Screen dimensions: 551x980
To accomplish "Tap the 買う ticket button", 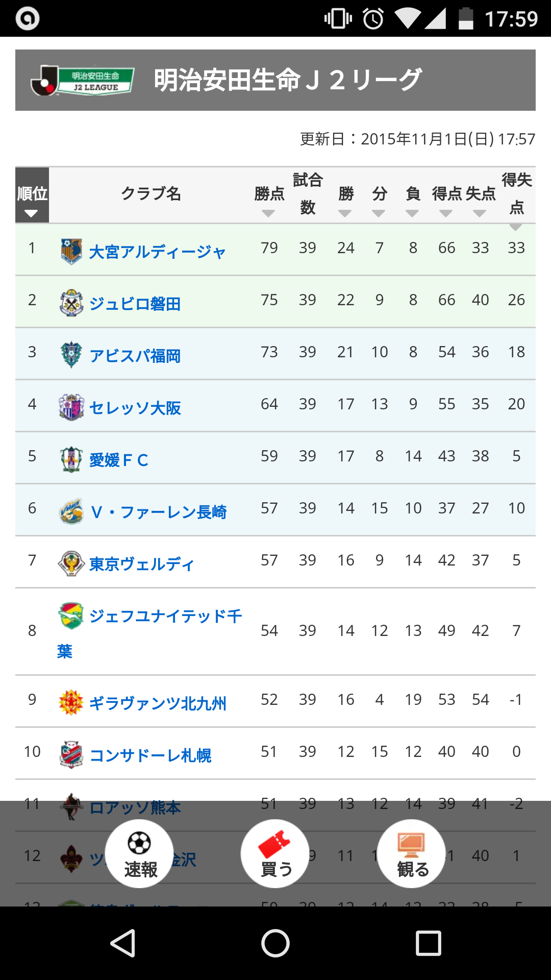I will [275, 853].
